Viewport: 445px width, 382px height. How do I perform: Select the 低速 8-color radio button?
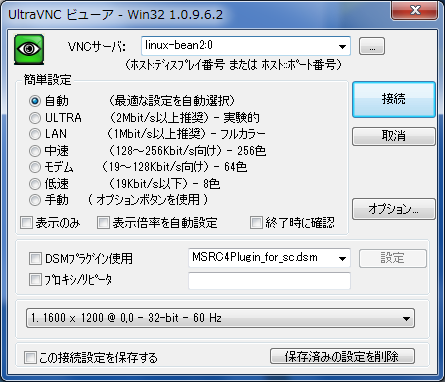tap(35, 183)
